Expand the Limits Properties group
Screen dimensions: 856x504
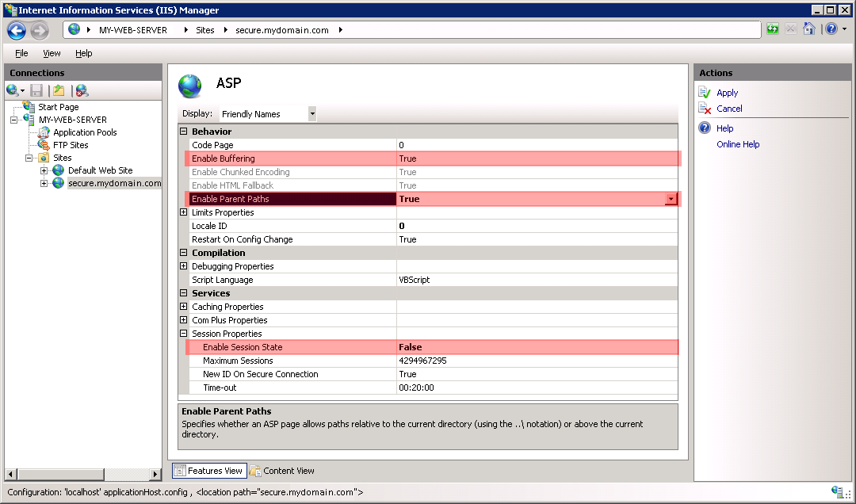pyautogui.click(x=184, y=212)
